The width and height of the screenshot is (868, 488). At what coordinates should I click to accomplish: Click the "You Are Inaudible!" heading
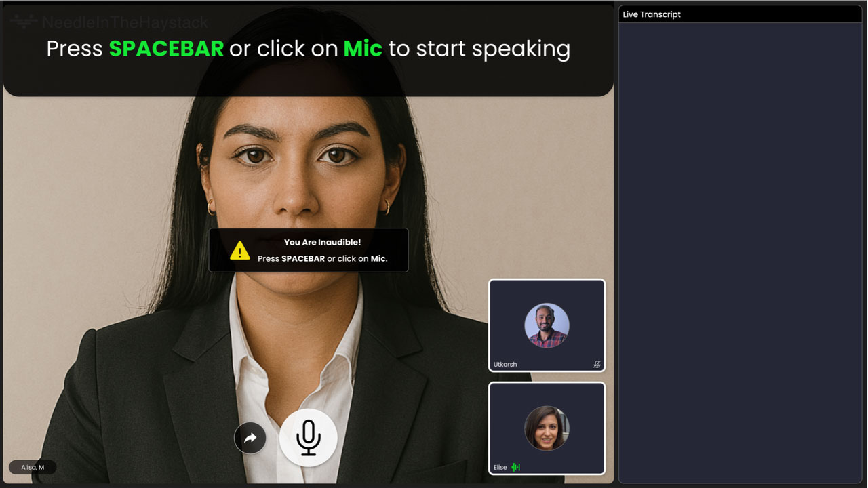coord(322,242)
